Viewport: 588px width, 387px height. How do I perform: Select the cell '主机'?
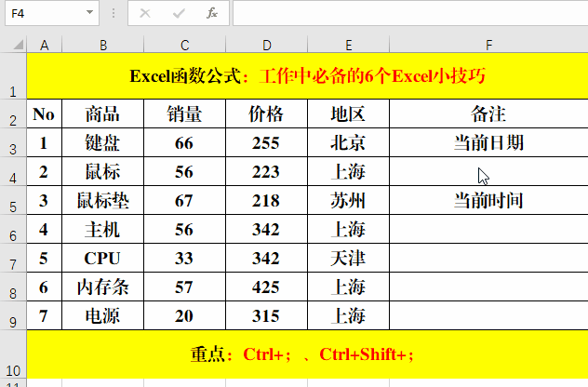click(102, 229)
